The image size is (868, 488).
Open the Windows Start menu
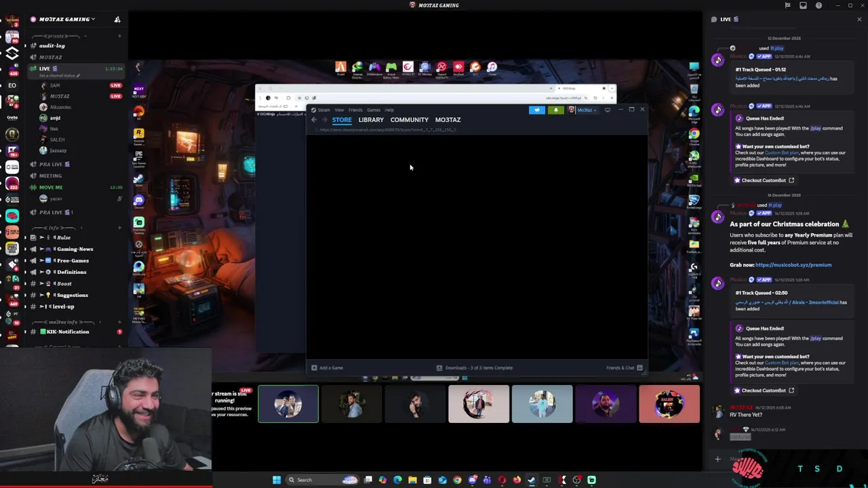tap(277, 480)
